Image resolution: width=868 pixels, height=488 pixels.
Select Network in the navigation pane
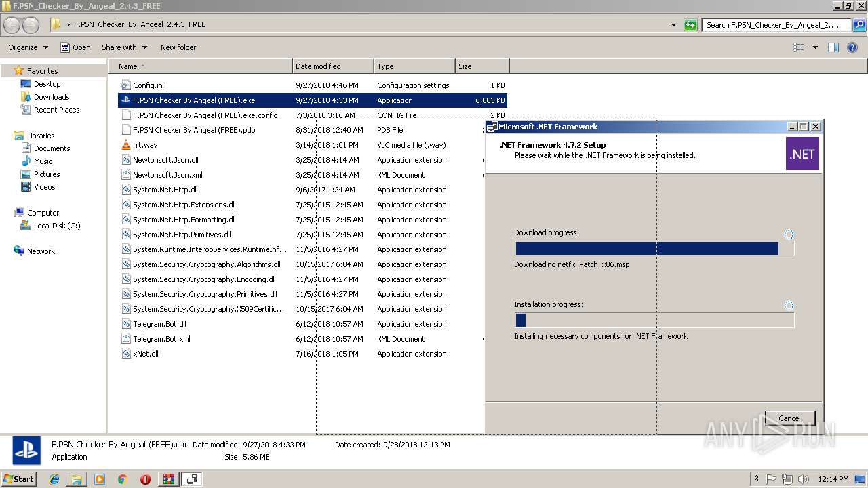41,251
